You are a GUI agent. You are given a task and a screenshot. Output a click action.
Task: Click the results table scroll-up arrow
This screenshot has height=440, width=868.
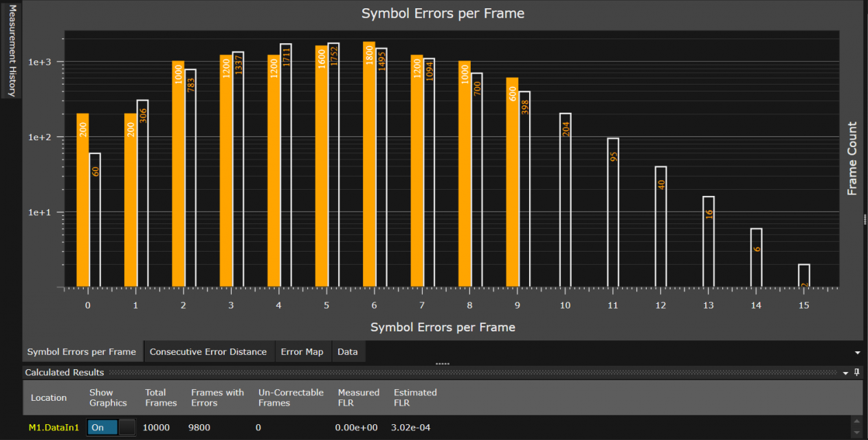[x=856, y=421]
